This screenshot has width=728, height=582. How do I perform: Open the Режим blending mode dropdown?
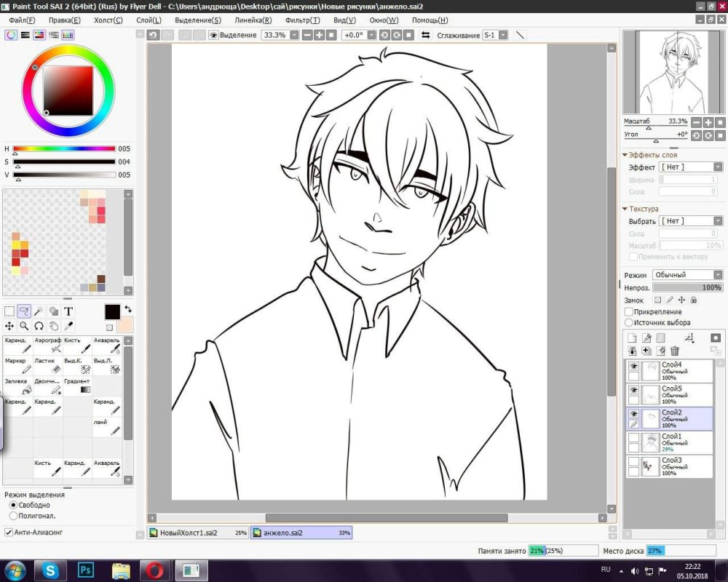[x=688, y=275]
